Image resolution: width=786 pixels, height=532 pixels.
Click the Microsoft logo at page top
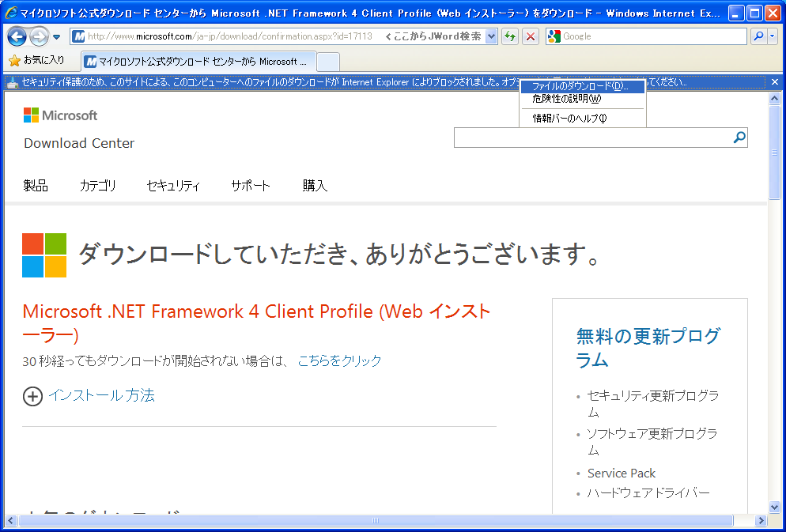click(x=61, y=115)
